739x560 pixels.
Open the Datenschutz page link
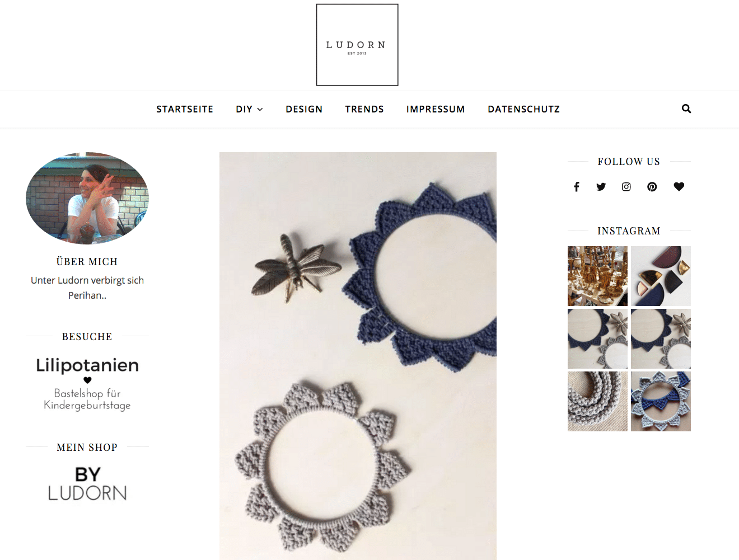point(523,109)
